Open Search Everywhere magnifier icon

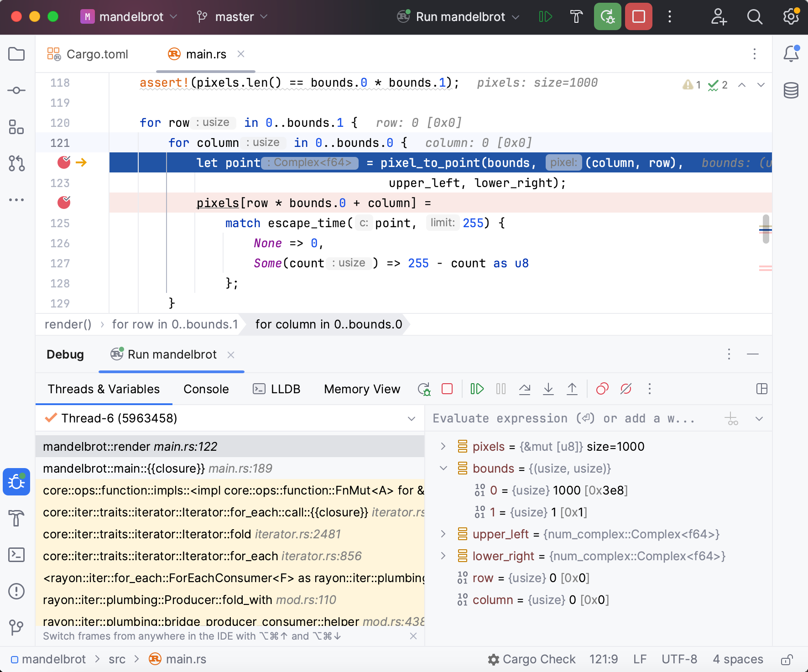click(x=754, y=16)
